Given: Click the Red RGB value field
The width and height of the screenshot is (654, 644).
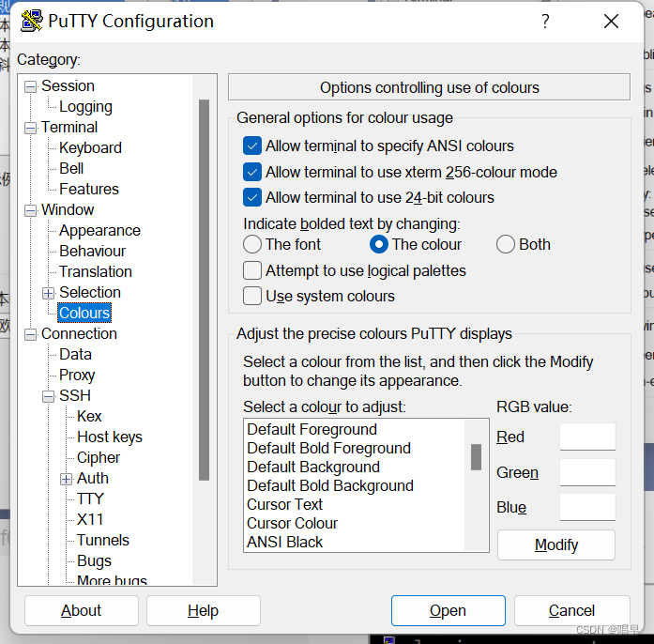Looking at the screenshot, I should [x=587, y=437].
